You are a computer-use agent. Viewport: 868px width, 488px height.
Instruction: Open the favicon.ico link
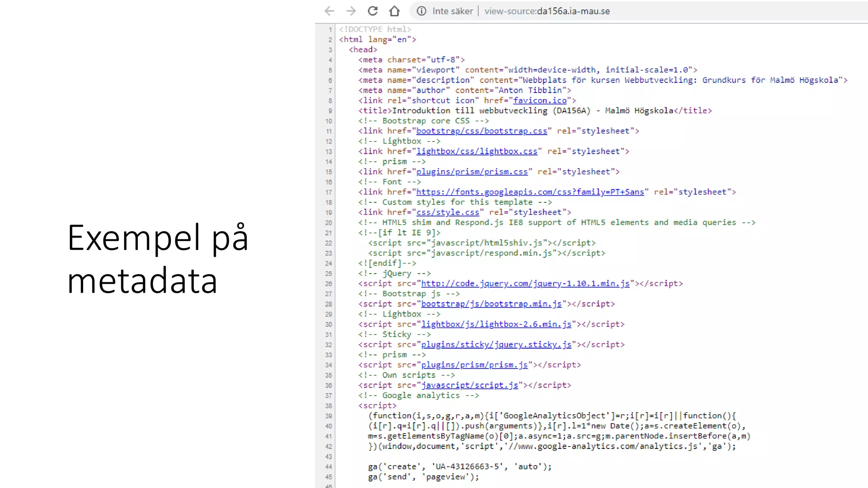point(540,100)
